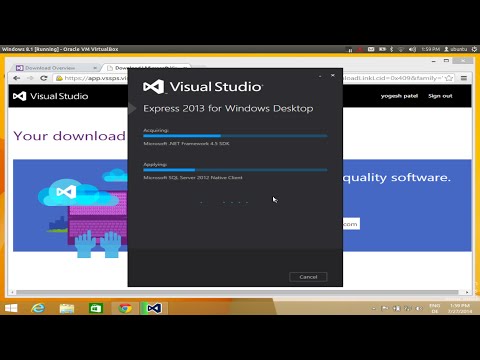Open the yogesh patel account link

[399, 96]
